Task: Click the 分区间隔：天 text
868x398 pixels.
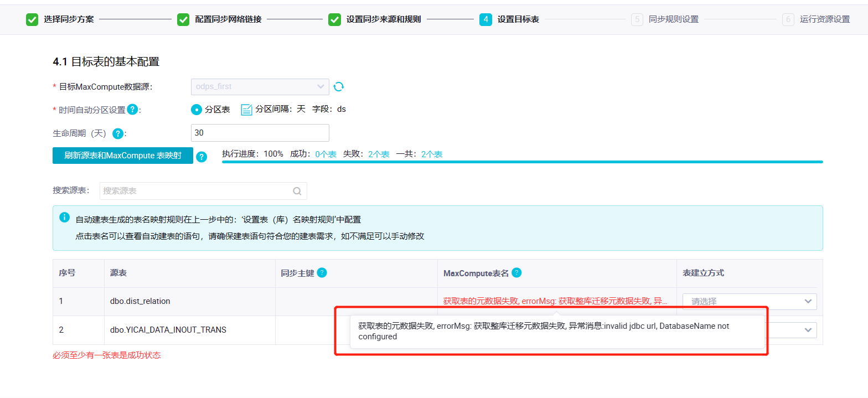Action: click(280, 109)
